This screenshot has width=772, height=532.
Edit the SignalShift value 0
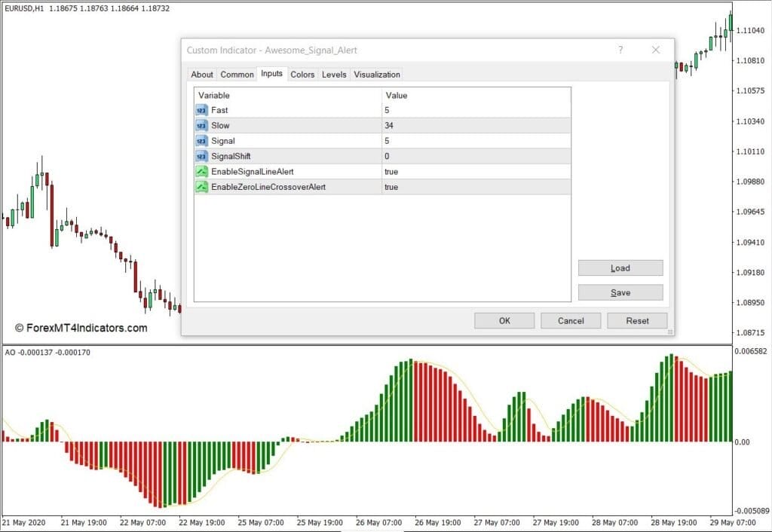coord(476,156)
